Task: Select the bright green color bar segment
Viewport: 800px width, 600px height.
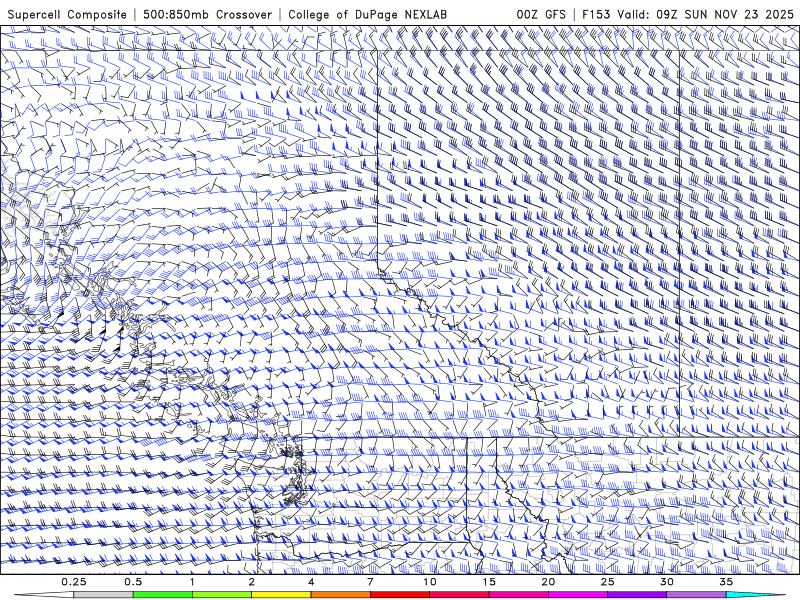Action: [163, 595]
